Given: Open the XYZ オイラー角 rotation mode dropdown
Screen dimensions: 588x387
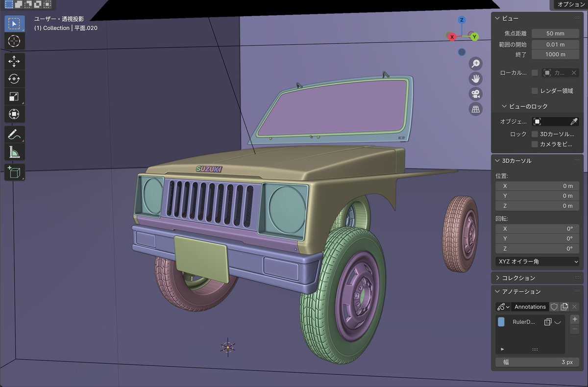Looking at the screenshot, I should coord(538,261).
